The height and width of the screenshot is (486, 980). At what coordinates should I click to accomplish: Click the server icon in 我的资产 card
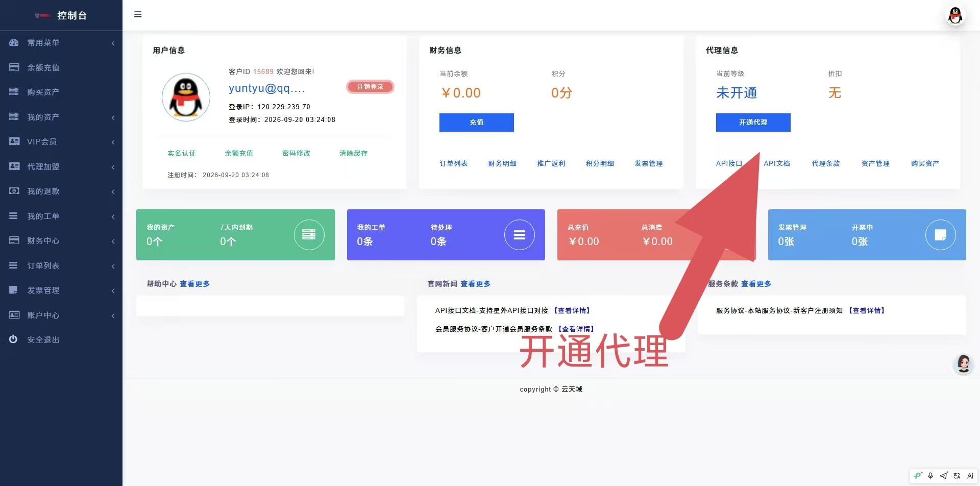[309, 234]
